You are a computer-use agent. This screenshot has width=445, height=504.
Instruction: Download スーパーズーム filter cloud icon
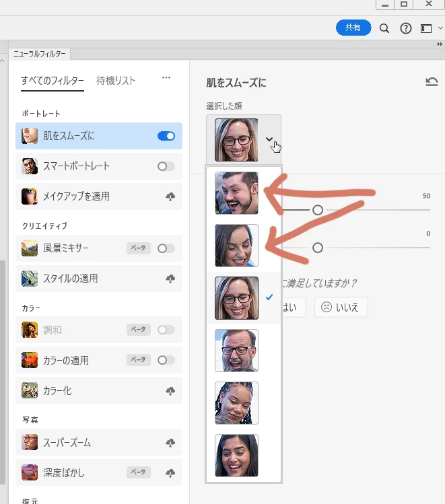[x=170, y=443]
